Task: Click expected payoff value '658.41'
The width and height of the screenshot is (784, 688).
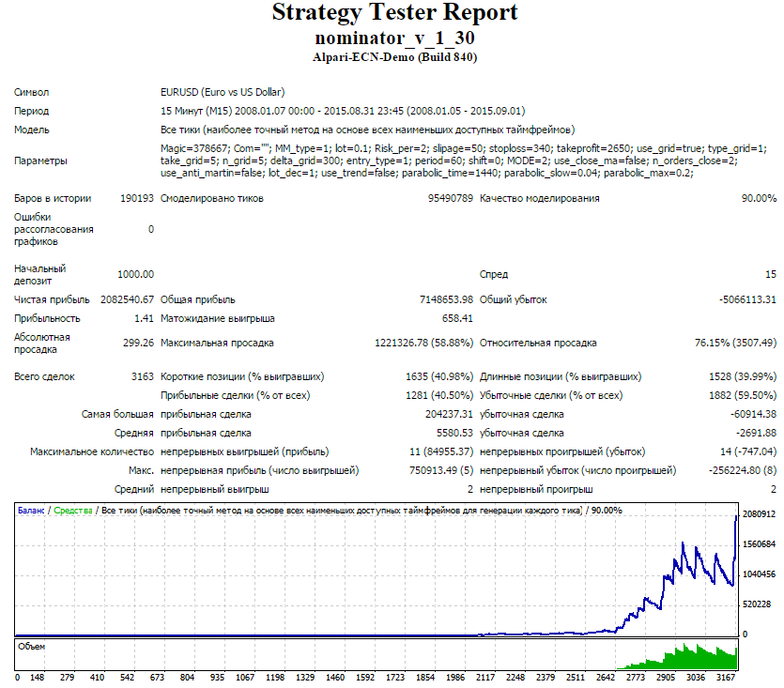Action: pos(457,319)
